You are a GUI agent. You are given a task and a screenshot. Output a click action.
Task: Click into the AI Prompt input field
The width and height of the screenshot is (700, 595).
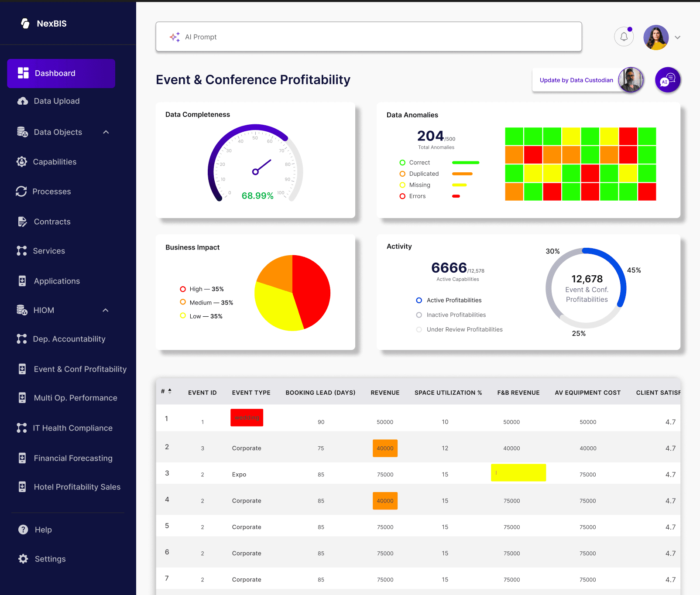tap(369, 37)
